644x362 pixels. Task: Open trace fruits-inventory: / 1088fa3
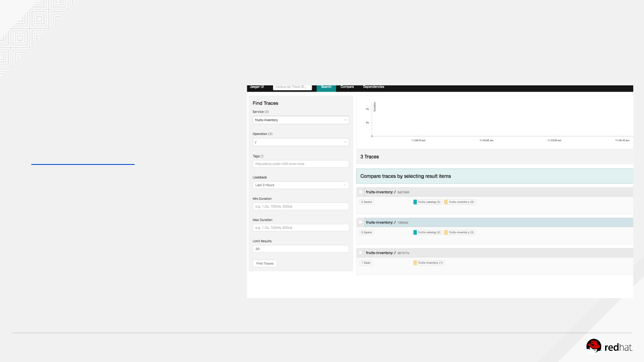click(x=495, y=222)
